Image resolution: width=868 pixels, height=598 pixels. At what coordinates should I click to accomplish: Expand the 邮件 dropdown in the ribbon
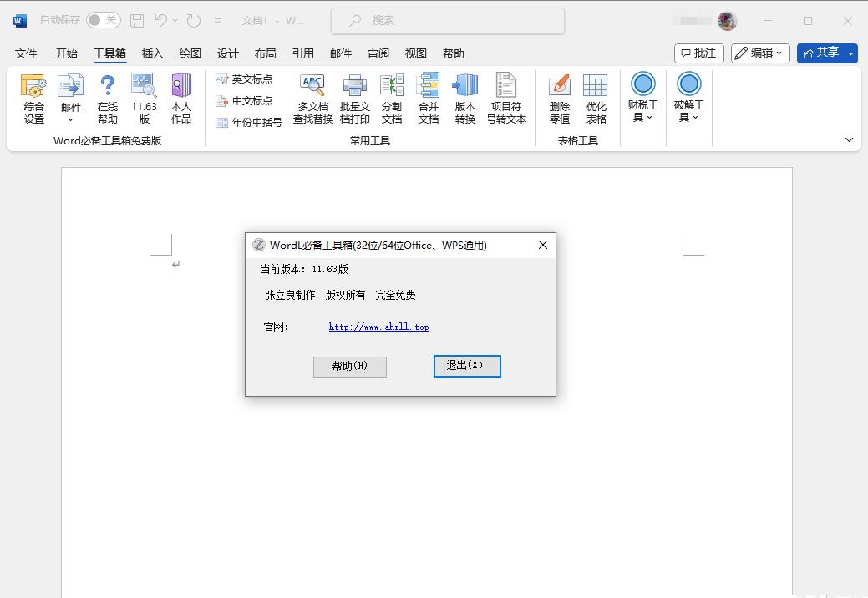pos(71,100)
